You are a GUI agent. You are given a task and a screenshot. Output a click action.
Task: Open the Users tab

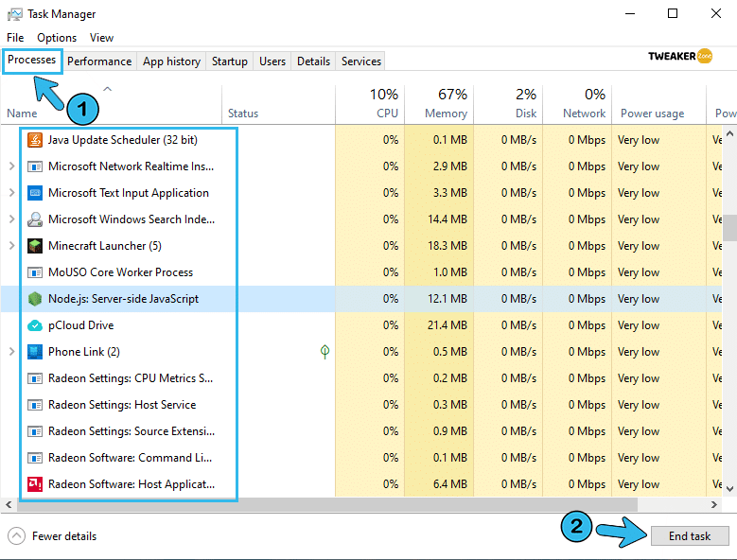point(272,61)
